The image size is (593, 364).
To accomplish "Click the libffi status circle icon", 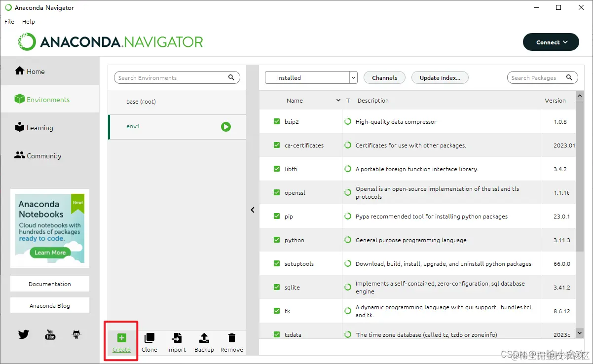I will click(348, 169).
